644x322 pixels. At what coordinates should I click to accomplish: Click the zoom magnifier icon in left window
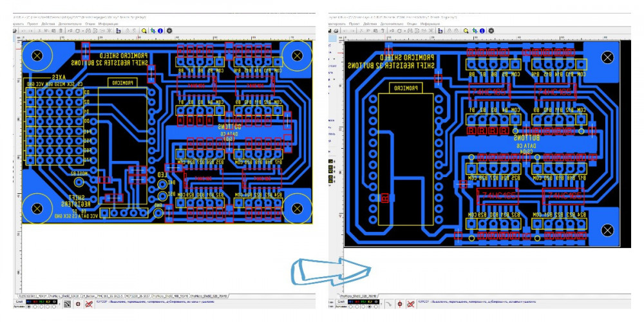click(x=144, y=31)
